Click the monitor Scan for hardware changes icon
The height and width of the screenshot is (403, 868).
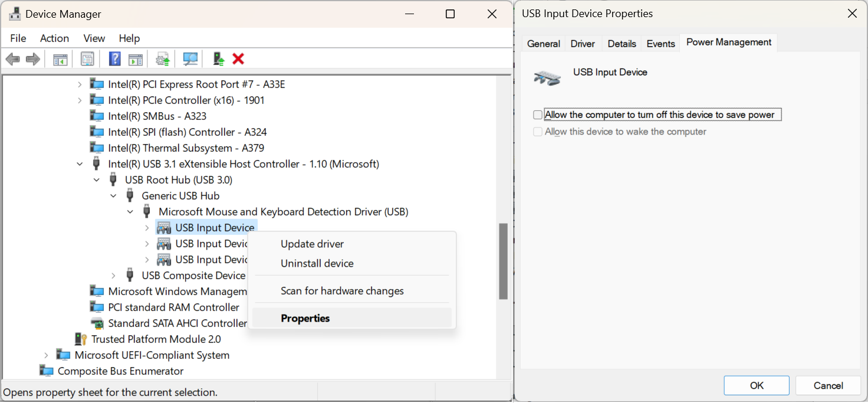pos(190,59)
